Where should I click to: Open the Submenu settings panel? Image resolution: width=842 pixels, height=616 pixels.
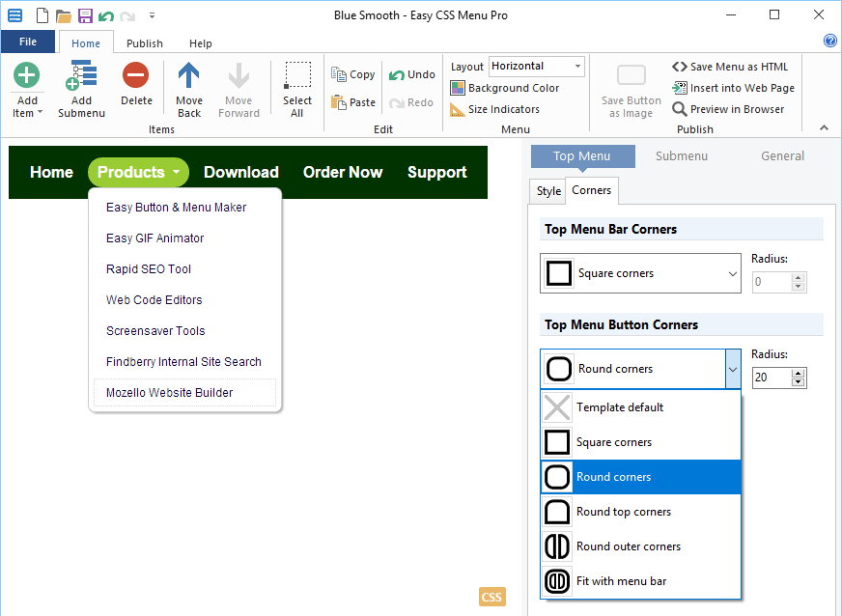(681, 156)
